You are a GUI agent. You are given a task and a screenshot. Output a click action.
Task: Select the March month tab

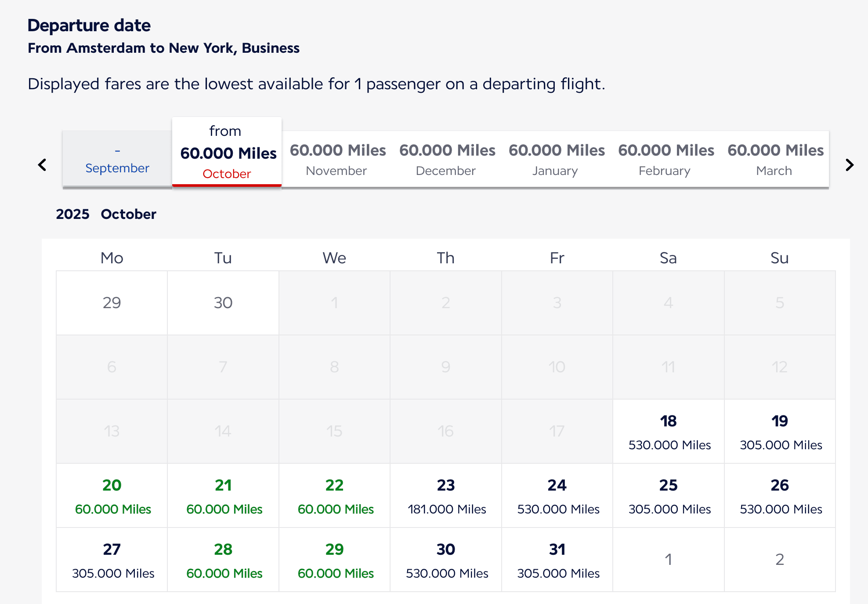click(x=774, y=160)
